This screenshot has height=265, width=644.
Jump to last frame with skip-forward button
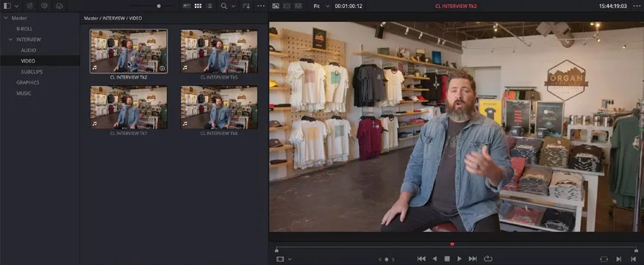pos(473,259)
